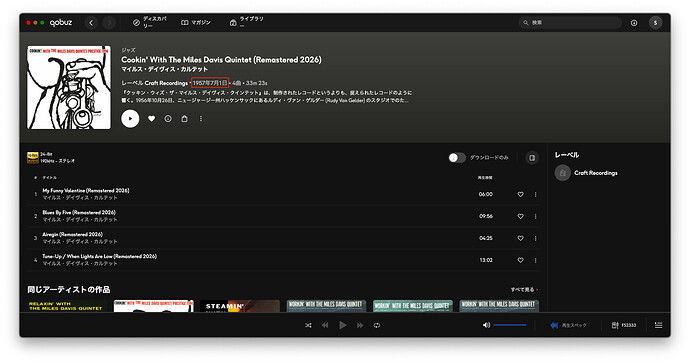
Task: Open the Cookin' album cover art
Action: click(x=69, y=88)
